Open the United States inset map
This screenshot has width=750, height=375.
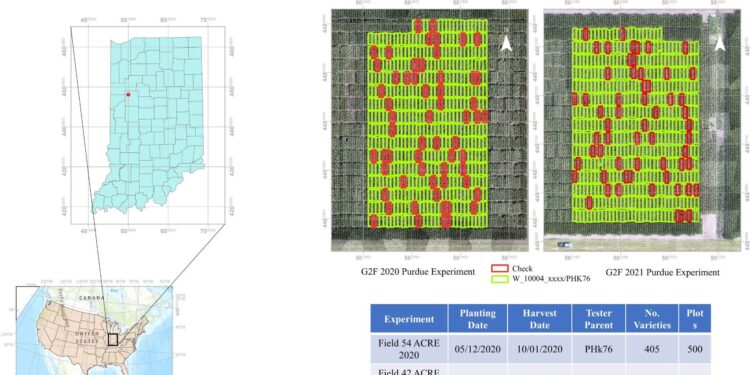click(95, 331)
